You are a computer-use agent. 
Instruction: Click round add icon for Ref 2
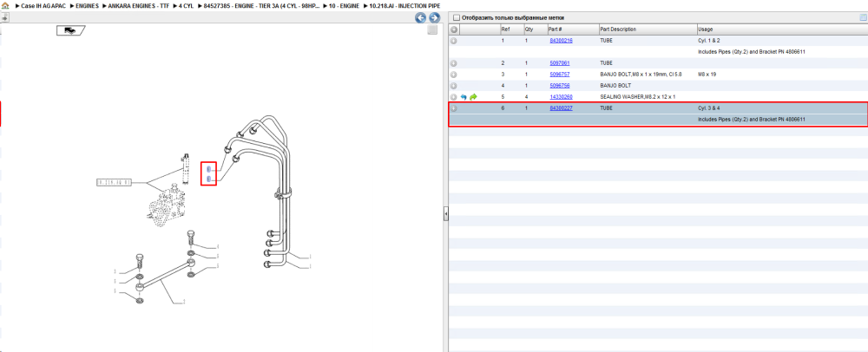coord(453,63)
